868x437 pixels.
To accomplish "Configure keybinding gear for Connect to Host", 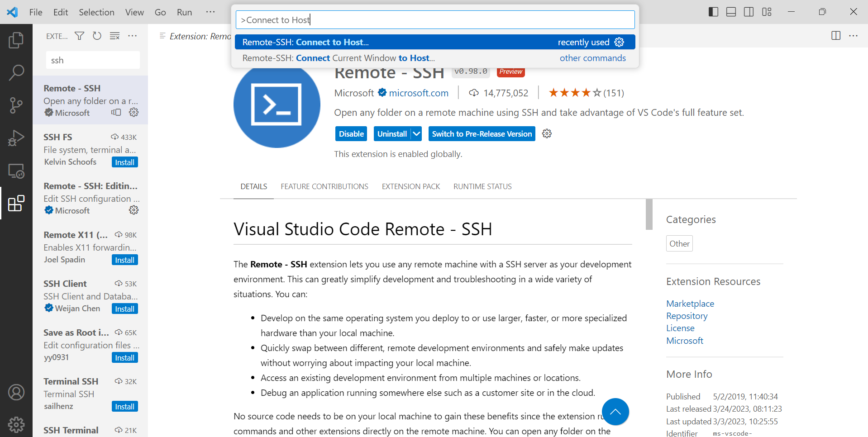I will (x=619, y=42).
